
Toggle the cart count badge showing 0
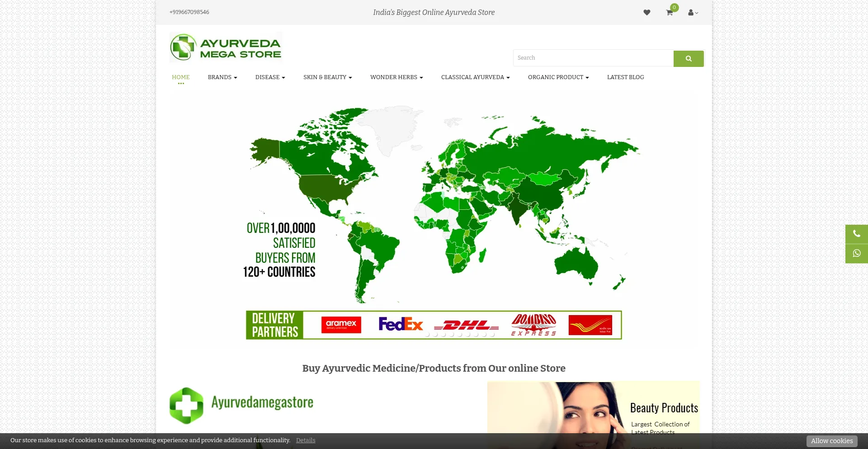point(674,7)
